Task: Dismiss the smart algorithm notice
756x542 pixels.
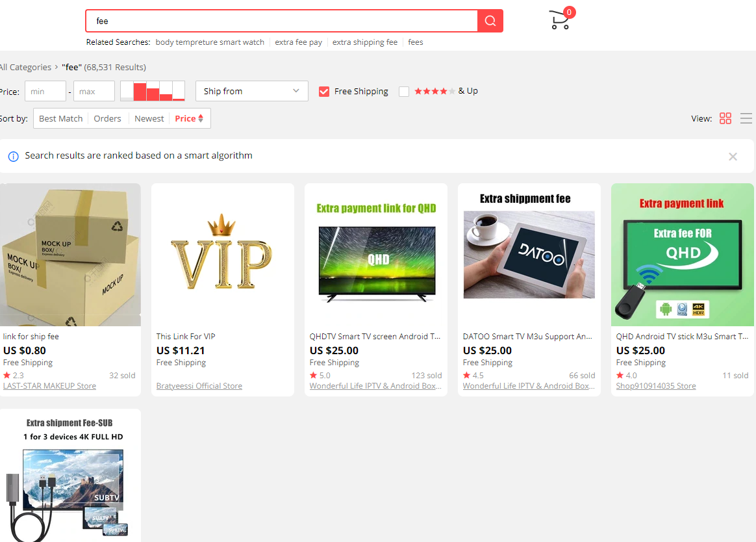Action: pyautogui.click(x=733, y=157)
